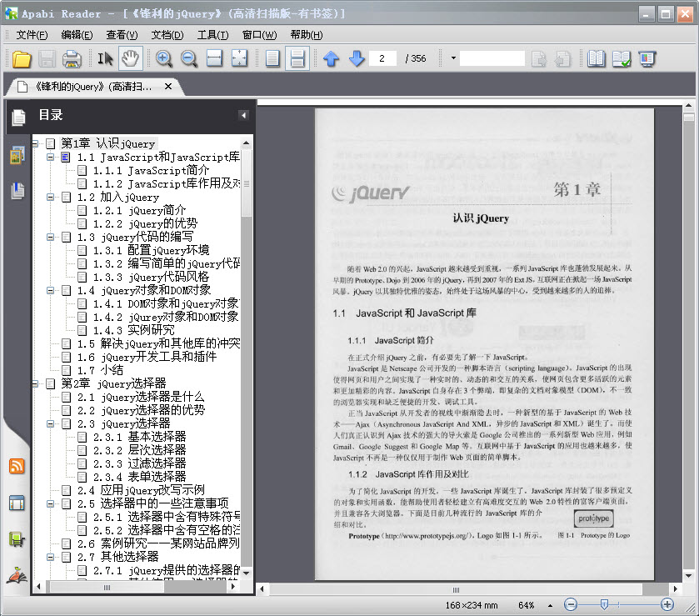Open the toolbar search dropdown arrow
The image size is (699, 616).
[453, 58]
